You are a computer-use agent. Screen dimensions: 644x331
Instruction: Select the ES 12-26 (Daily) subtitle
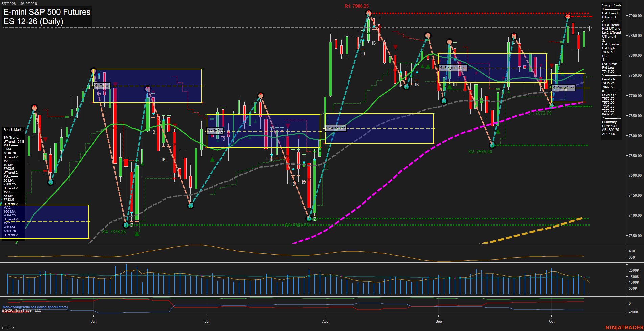pos(33,22)
